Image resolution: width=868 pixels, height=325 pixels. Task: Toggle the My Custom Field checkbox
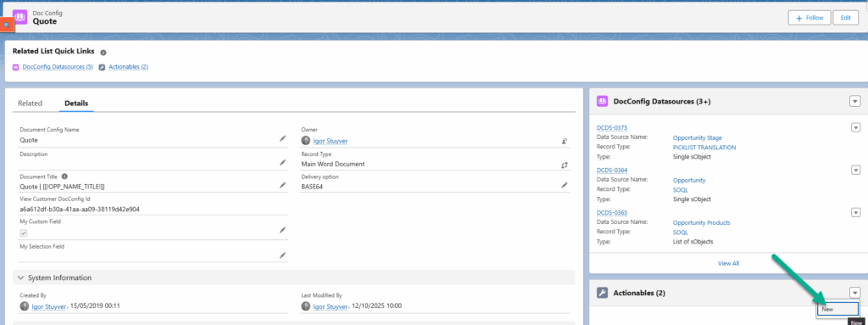[x=23, y=233]
